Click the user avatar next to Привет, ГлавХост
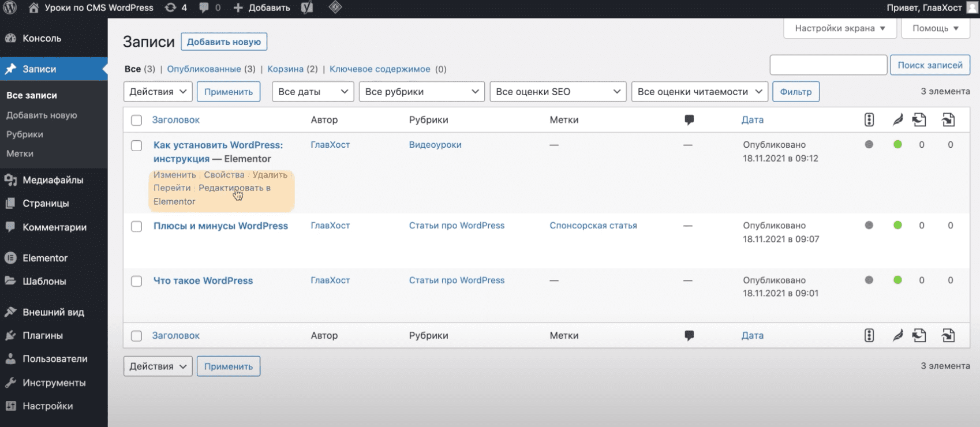The height and width of the screenshot is (427, 980). coord(972,8)
